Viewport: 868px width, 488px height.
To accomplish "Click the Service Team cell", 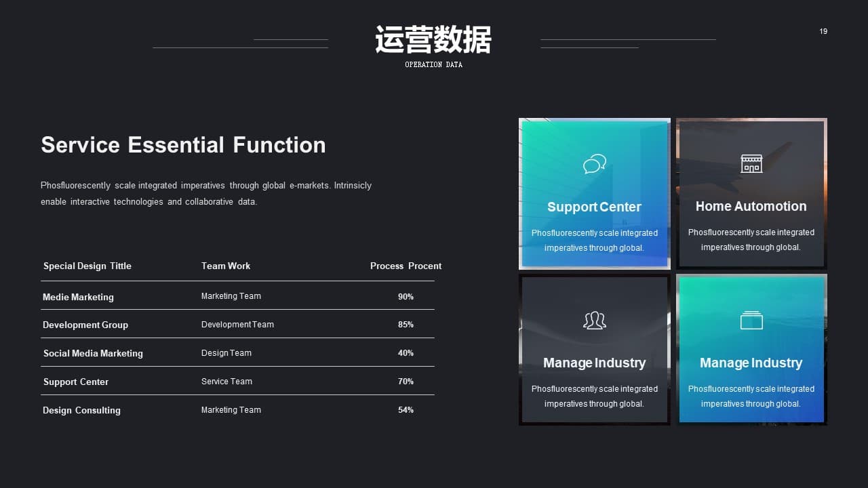I will pyautogui.click(x=226, y=382).
